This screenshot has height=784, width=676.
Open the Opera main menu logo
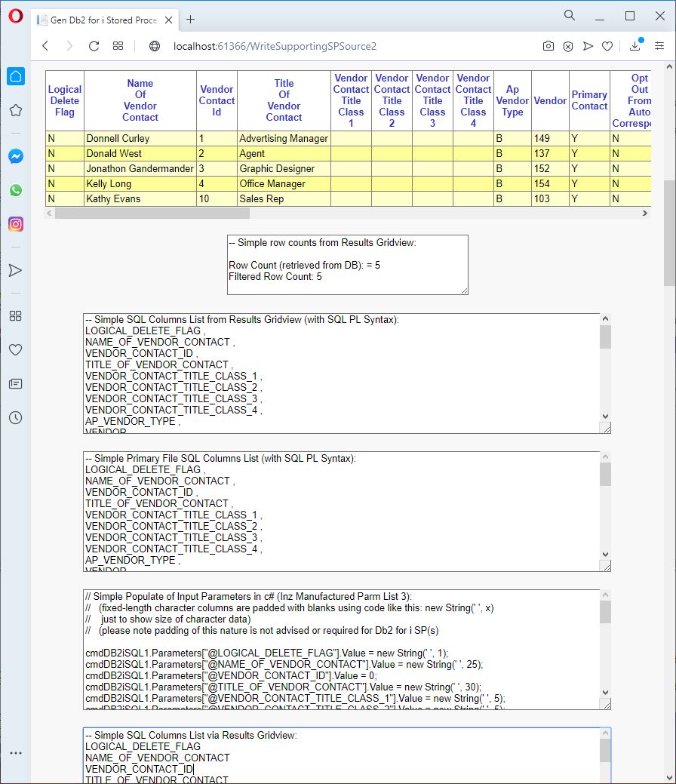16,16
